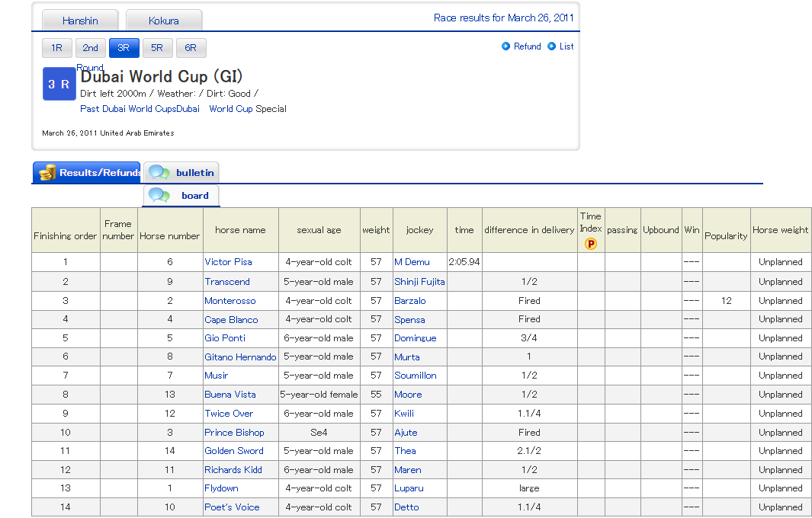Open horse Richards Kidd's page

point(233,470)
